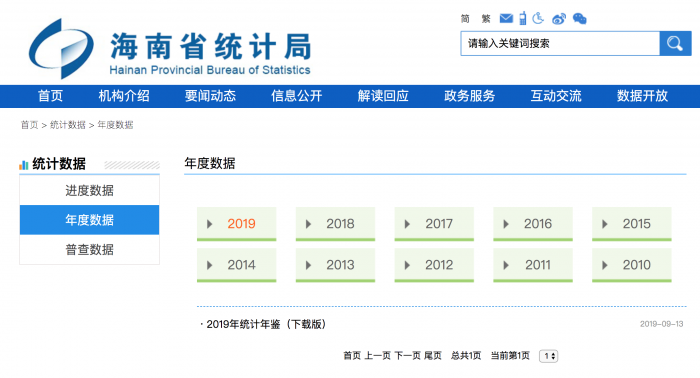Open the page number dropdown
Image resolution: width=700 pixels, height=378 pixels.
pos(549,356)
